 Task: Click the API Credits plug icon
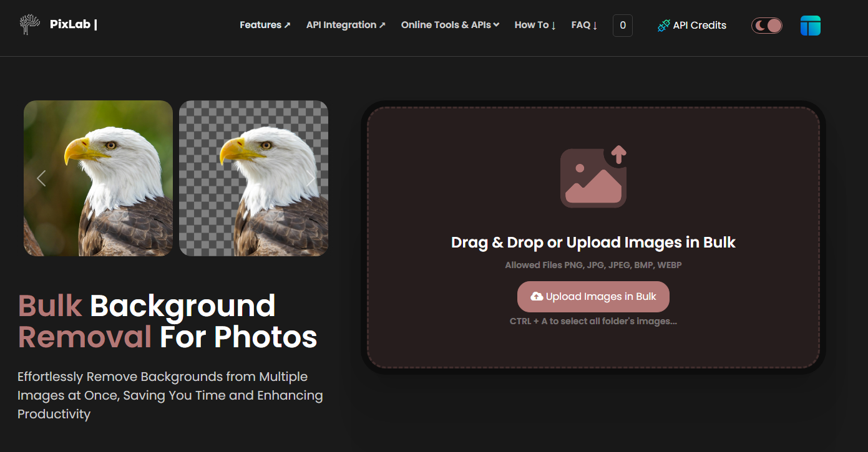click(664, 26)
